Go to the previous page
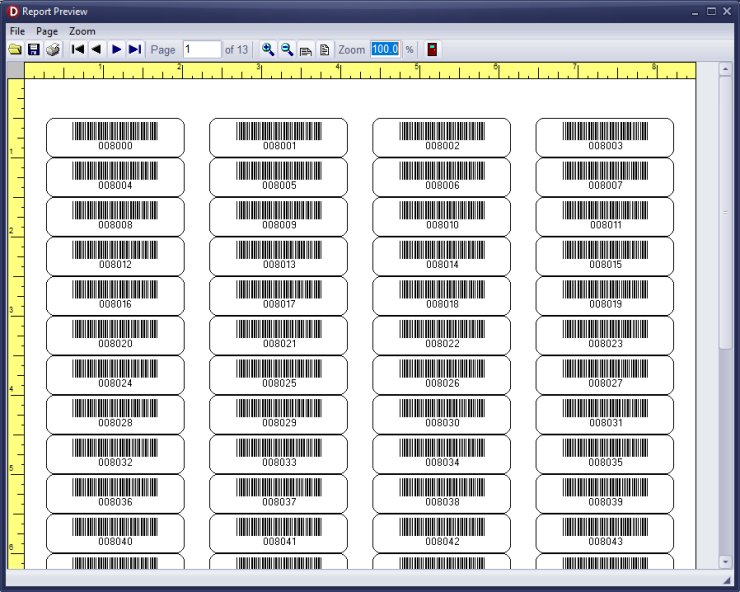 (96, 49)
